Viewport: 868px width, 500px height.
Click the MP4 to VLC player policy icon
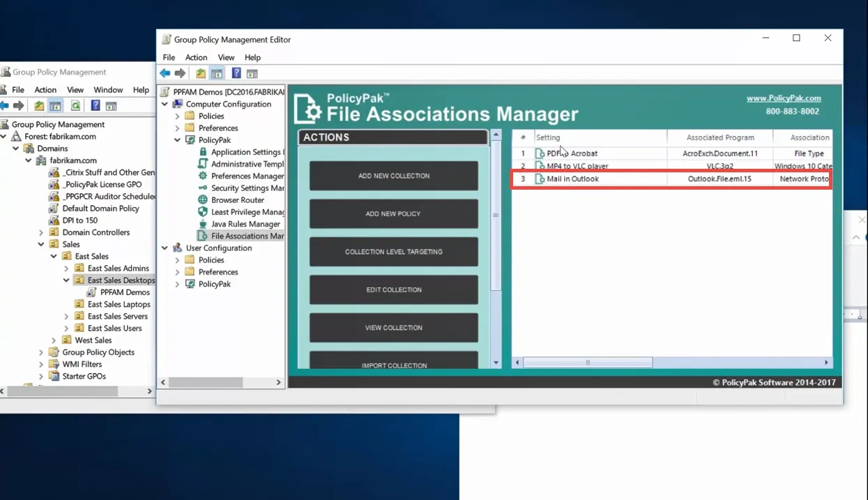pos(540,166)
